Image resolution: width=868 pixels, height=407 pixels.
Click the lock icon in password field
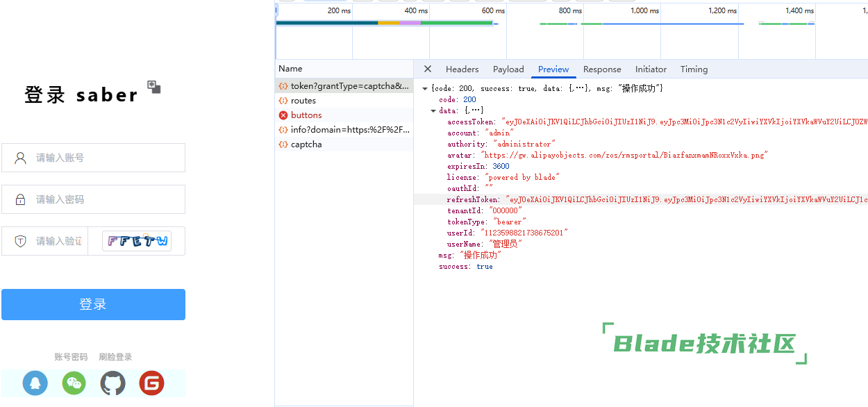[20, 199]
